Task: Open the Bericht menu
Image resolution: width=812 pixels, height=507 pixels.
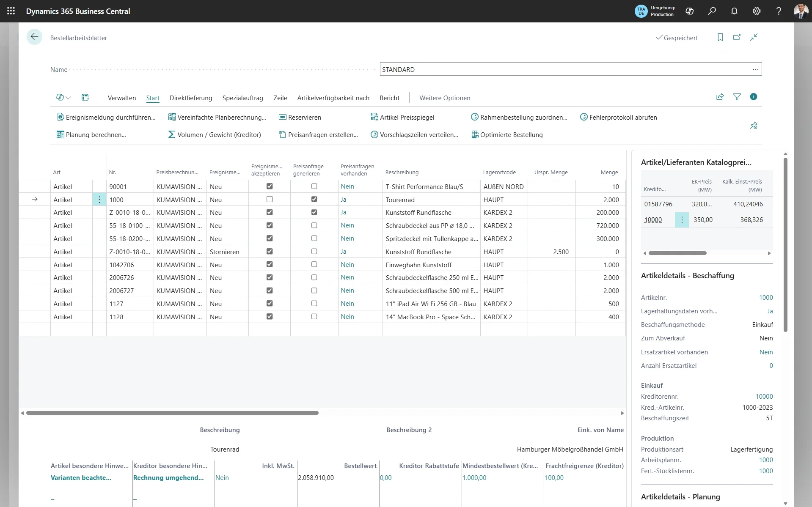Action: coord(390,98)
